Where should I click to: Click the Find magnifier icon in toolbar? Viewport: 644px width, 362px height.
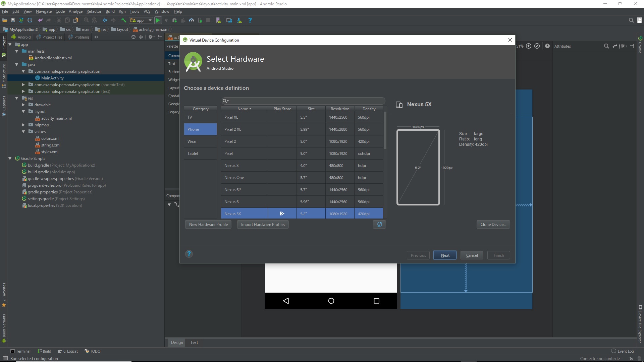86,20
